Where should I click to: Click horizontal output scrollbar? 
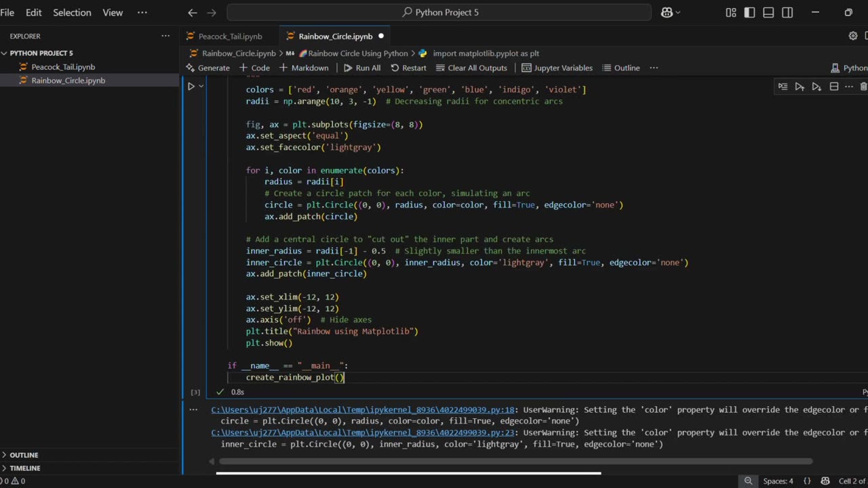click(516, 462)
